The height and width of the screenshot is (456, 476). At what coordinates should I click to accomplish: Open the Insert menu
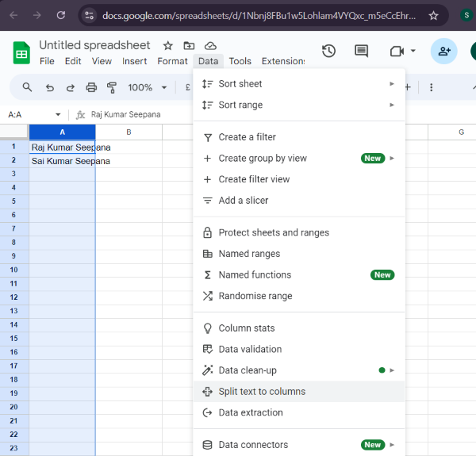[x=135, y=61]
